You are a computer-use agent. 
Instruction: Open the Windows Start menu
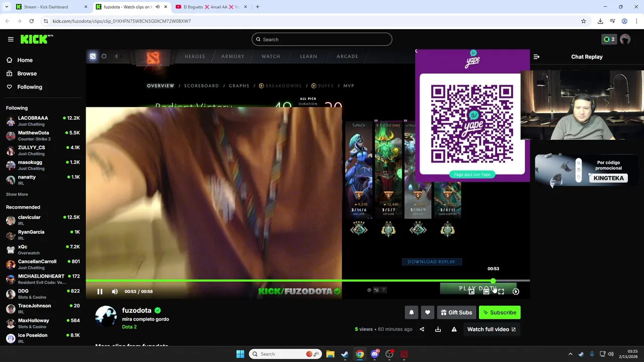pos(240,354)
